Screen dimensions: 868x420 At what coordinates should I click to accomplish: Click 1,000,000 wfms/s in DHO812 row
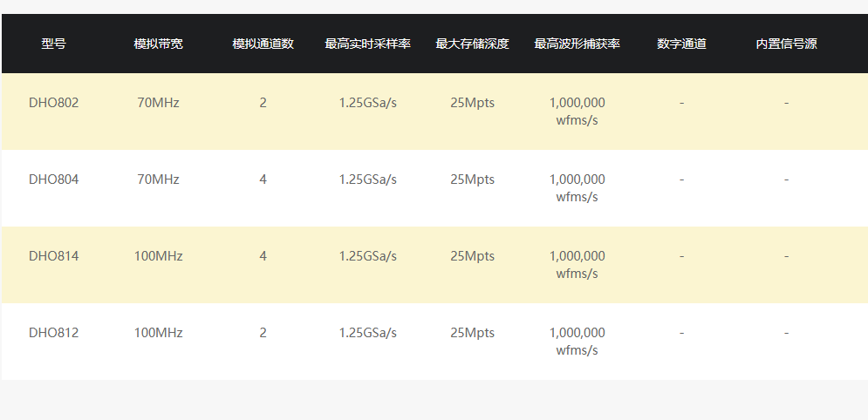click(577, 342)
